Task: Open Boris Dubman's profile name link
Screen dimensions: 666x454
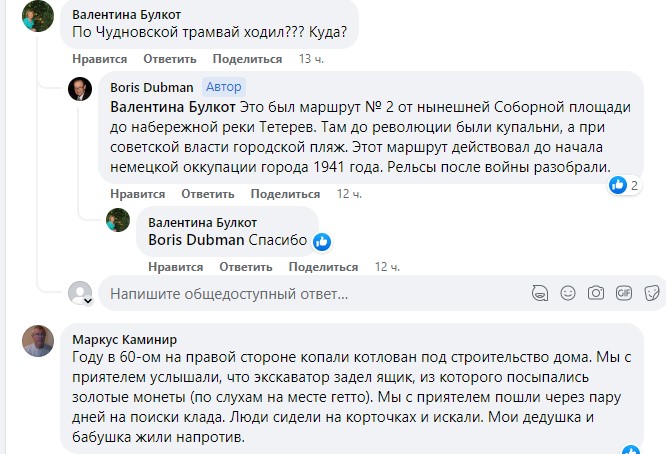Action: point(152,87)
